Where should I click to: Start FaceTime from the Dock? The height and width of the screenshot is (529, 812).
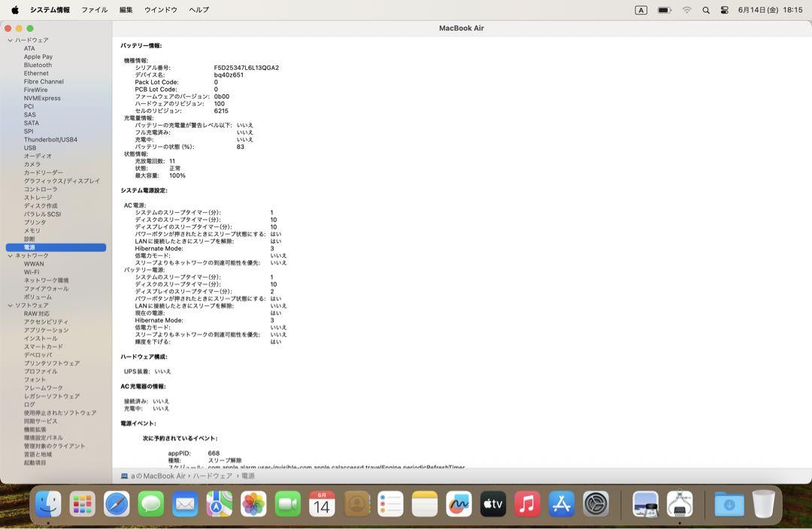pyautogui.click(x=287, y=503)
